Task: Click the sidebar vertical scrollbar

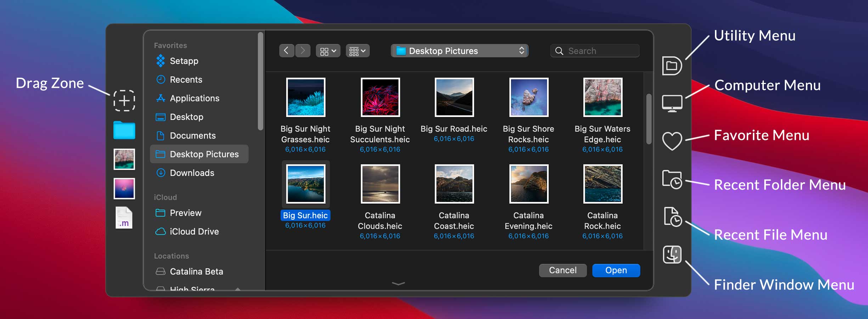Action: (260, 81)
